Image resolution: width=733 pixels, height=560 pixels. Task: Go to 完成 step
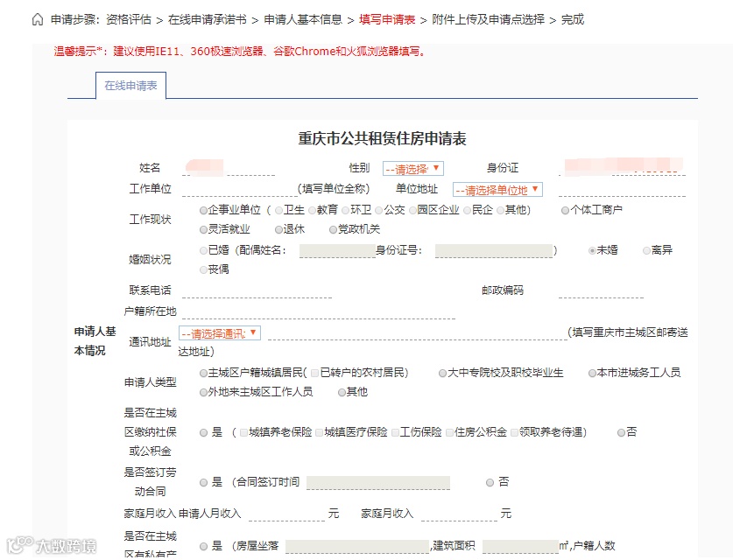pos(573,19)
